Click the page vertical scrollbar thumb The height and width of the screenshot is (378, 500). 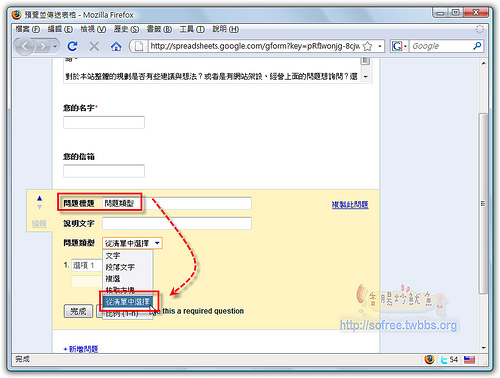pyautogui.click(x=483, y=203)
